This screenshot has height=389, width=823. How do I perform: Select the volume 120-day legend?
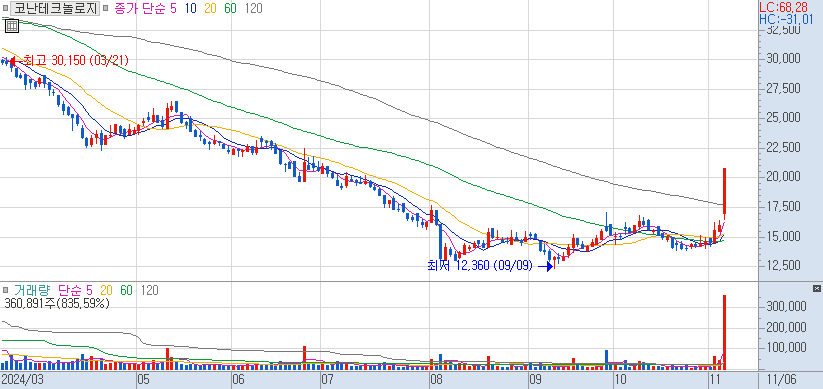[150, 290]
